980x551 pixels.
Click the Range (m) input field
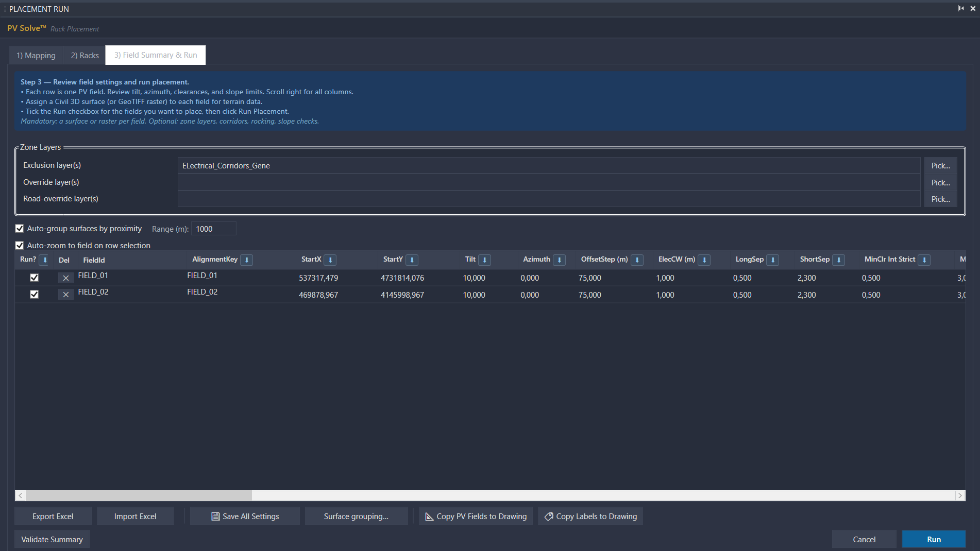[x=213, y=229]
